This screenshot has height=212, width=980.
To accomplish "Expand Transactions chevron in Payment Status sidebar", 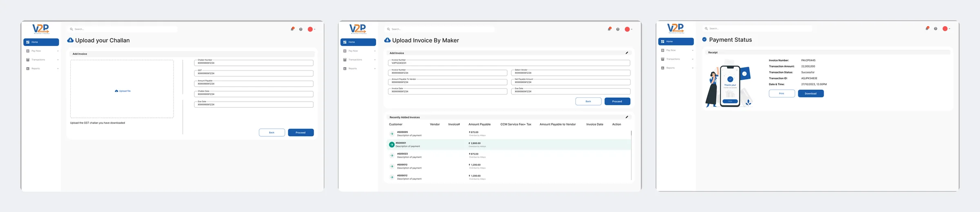I will point(693,59).
